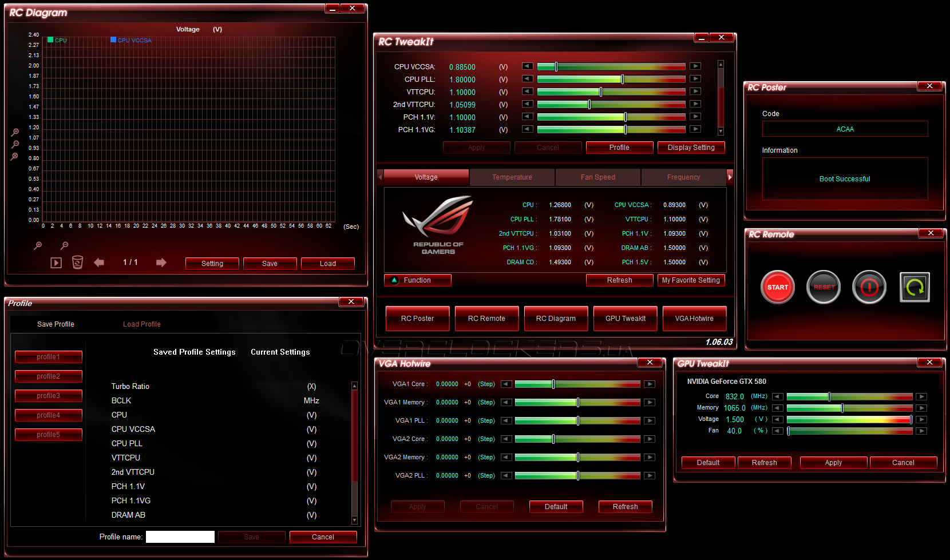Image resolution: width=950 pixels, height=560 pixels.
Task: Start recording with the RC Diagram play icon
Action: pos(56,263)
